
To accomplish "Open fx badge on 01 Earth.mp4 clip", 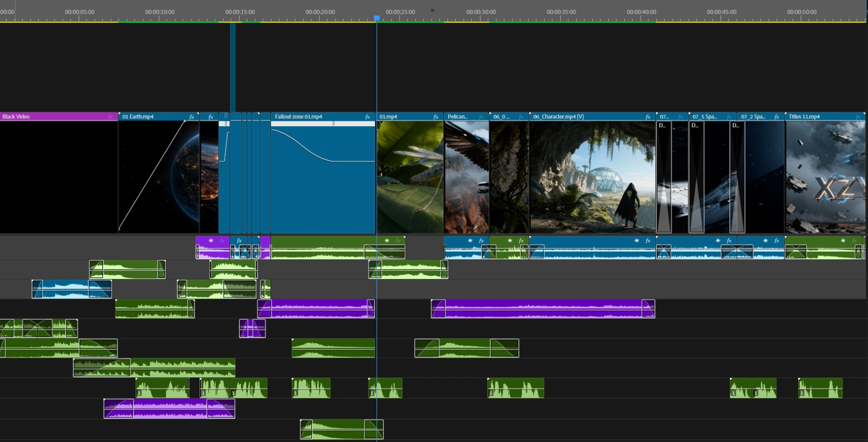I will point(192,117).
